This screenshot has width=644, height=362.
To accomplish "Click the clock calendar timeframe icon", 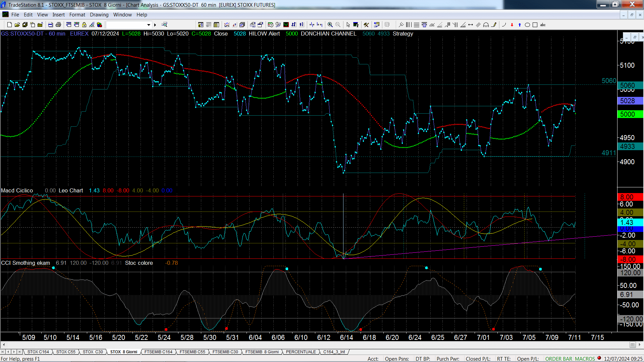I will point(271,24).
